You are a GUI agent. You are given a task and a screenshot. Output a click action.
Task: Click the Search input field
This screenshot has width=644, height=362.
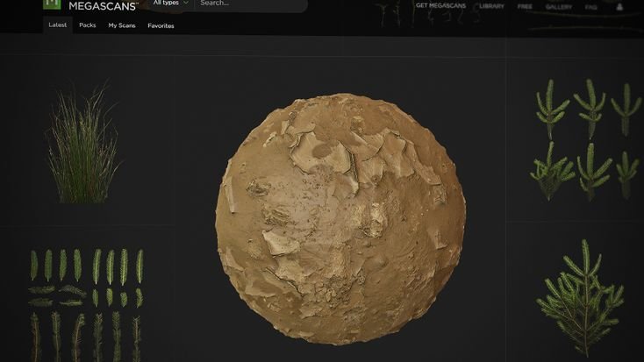coord(250,4)
